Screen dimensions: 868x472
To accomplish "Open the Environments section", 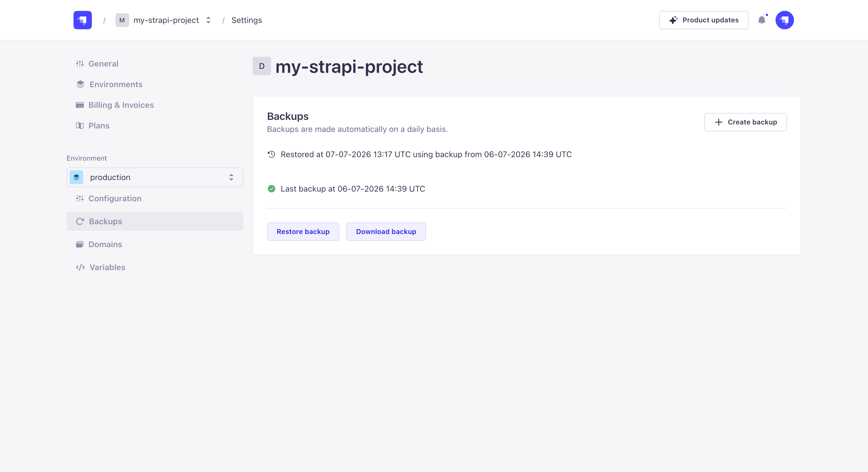I will [116, 84].
